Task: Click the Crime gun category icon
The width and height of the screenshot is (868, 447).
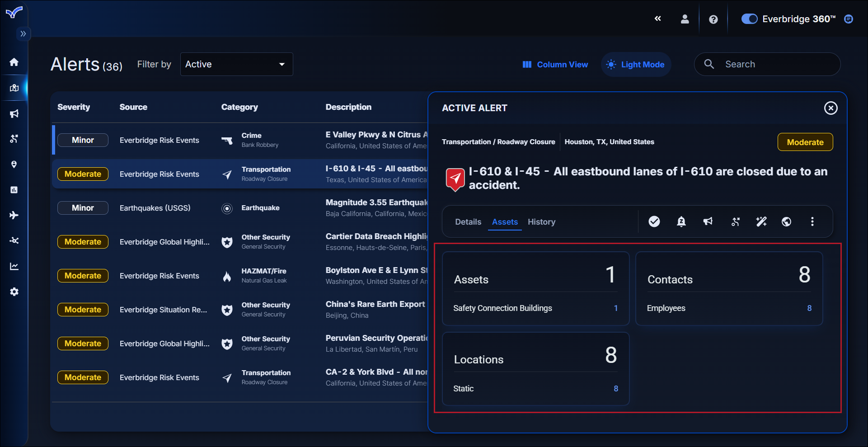Action: coord(227,141)
